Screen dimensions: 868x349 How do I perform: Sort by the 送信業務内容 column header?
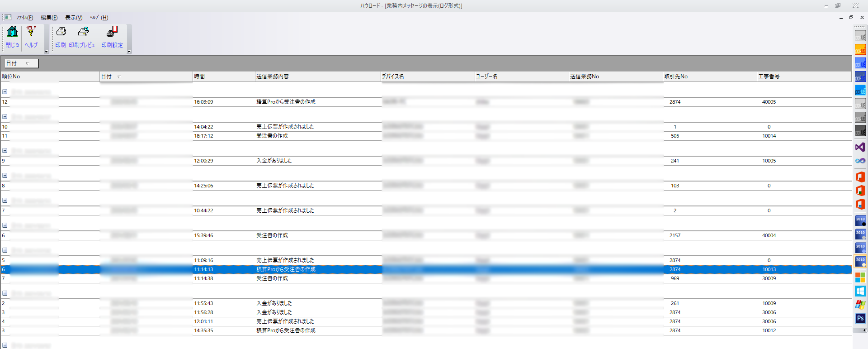317,76
